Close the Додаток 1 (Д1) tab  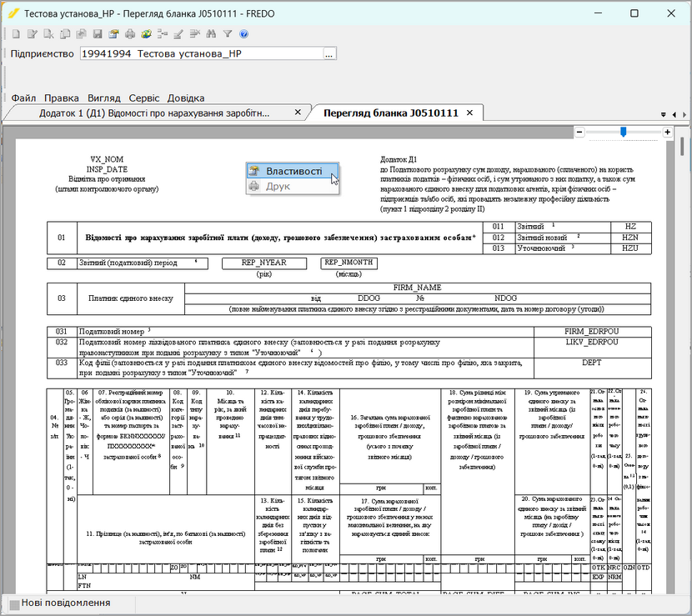(x=298, y=113)
